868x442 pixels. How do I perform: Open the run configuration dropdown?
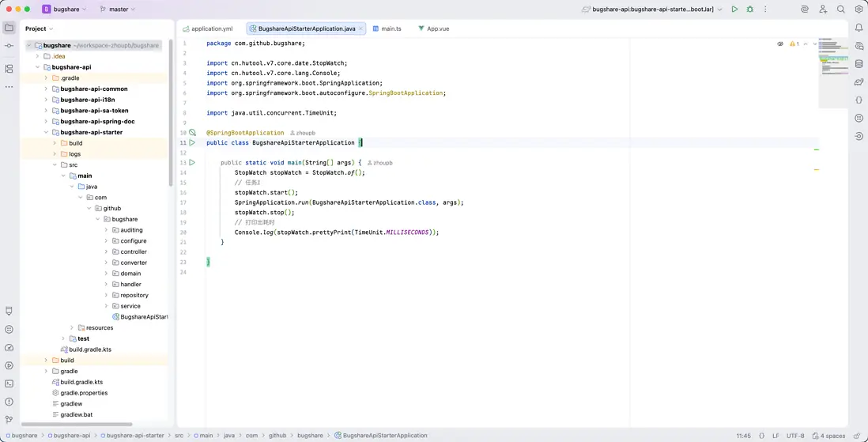[x=653, y=9]
